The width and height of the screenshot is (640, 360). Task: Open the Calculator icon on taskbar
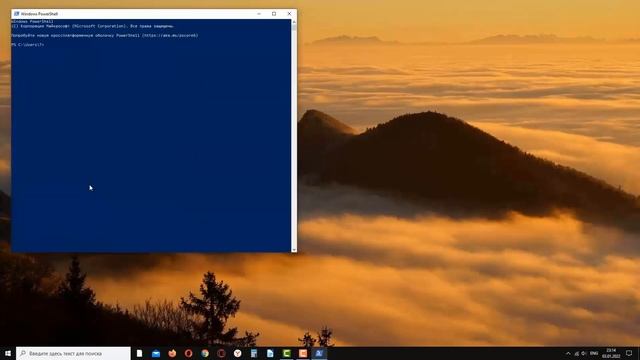(x=254, y=353)
